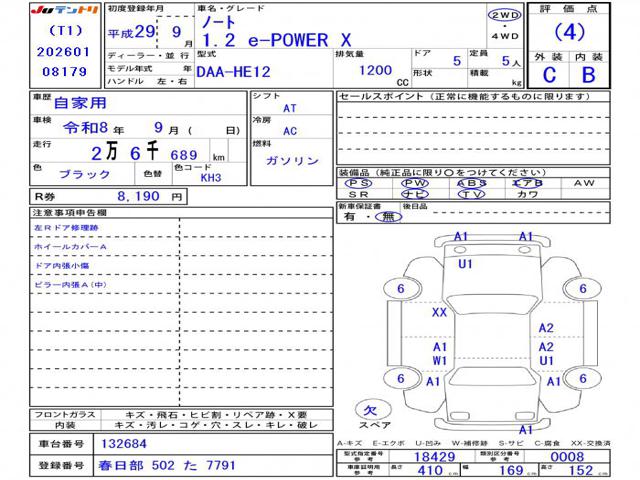
Task: Select fuel type ガソリン
Action: pos(292,160)
